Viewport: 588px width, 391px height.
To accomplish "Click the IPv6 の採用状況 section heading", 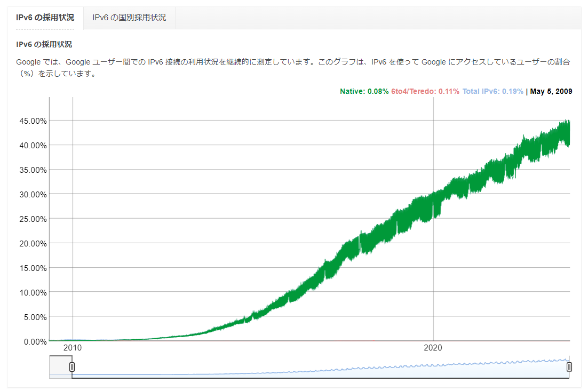I will (44, 44).
